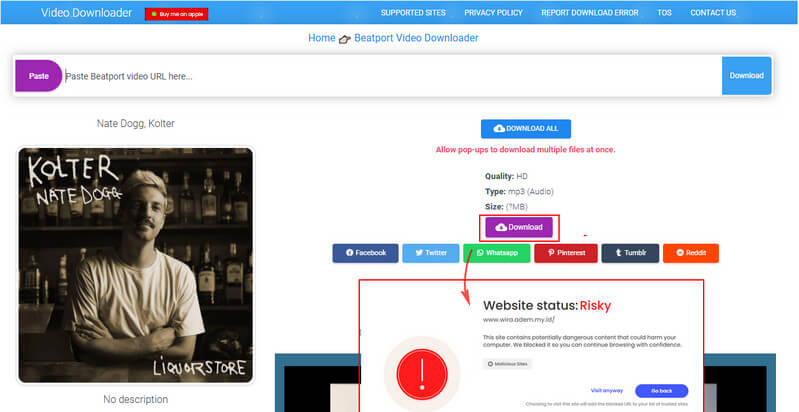The image size is (799, 412).
Task: Click the purple Paste button
Action: pos(39,76)
